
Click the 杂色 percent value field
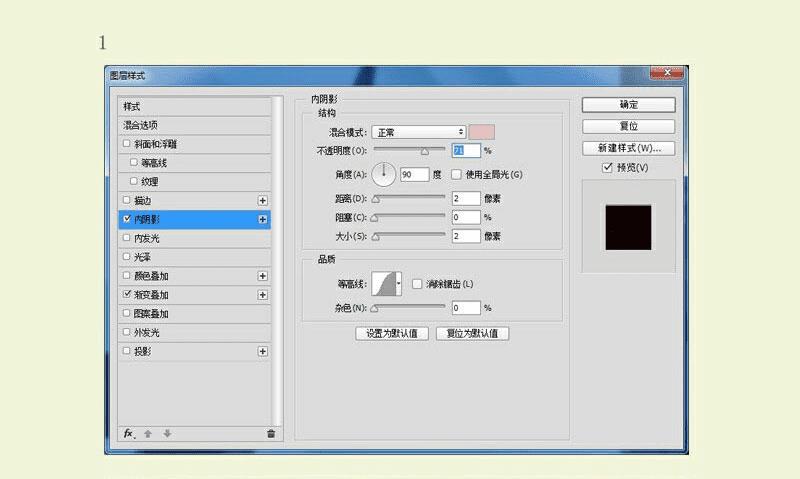(466, 308)
